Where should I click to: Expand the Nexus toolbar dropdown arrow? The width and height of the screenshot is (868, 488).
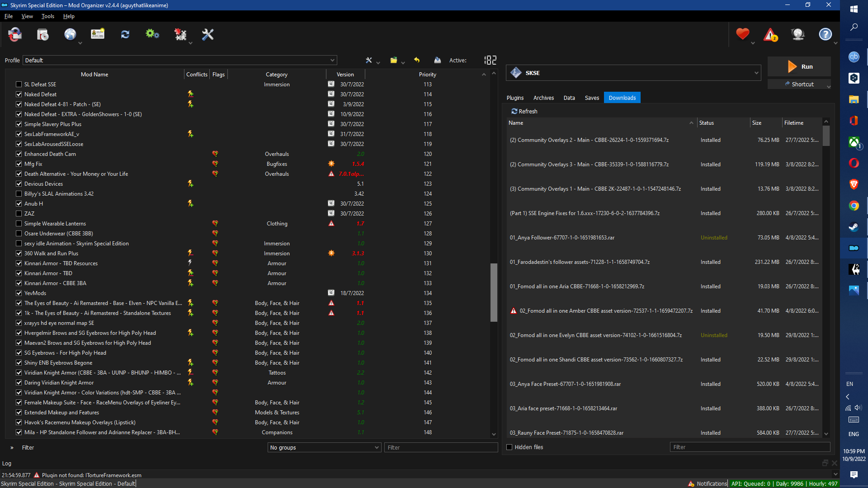pyautogui.click(x=80, y=43)
